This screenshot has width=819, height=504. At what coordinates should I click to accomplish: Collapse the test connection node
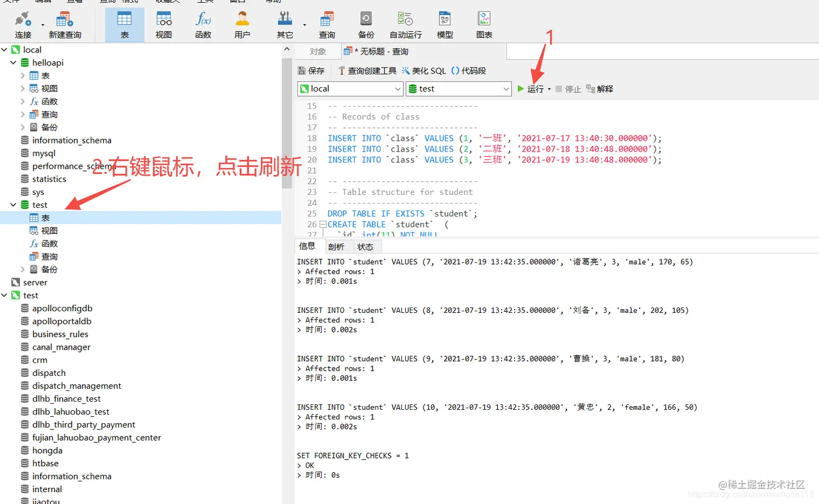click(4, 296)
